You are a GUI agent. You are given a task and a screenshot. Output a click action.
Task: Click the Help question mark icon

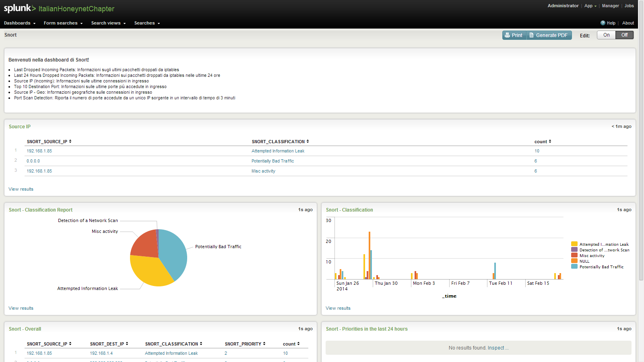click(603, 23)
